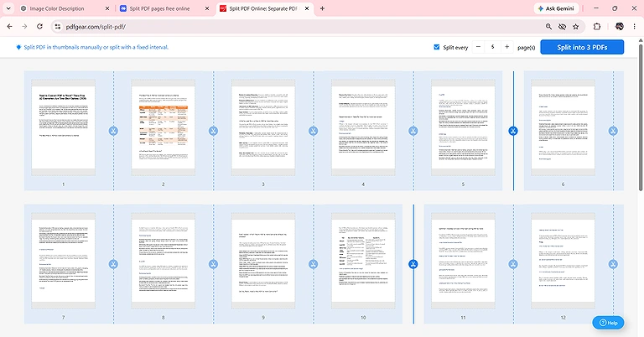Remove the active split after page 5
Screen dimensions: 644x337
(x=513, y=131)
